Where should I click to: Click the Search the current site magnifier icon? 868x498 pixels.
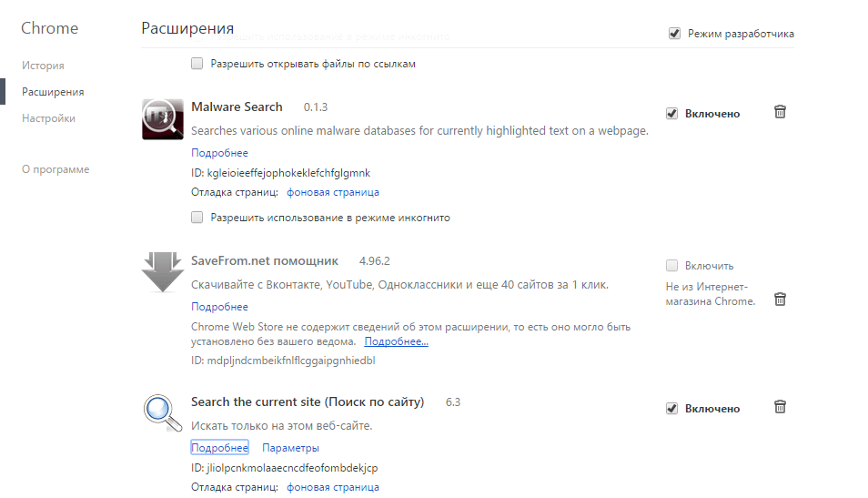coord(163,412)
